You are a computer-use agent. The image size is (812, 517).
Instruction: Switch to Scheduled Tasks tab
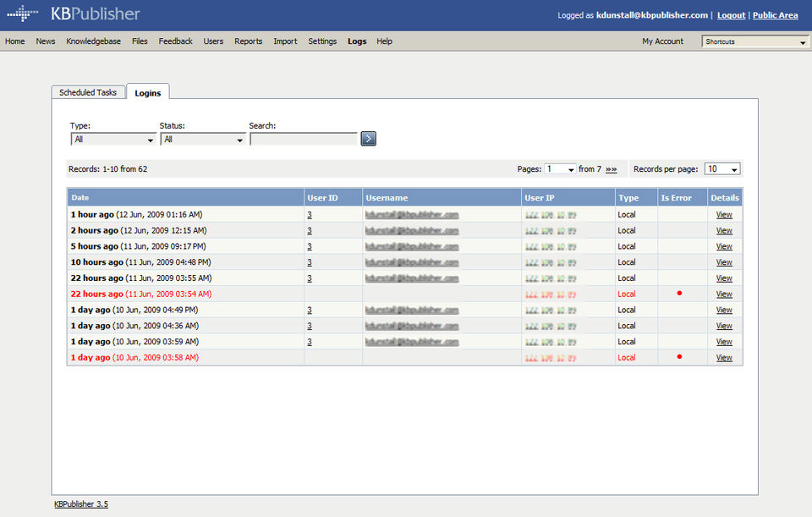point(88,92)
